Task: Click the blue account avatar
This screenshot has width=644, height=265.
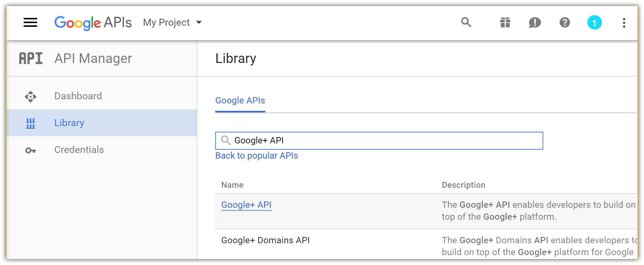Action: click(595, 23)
